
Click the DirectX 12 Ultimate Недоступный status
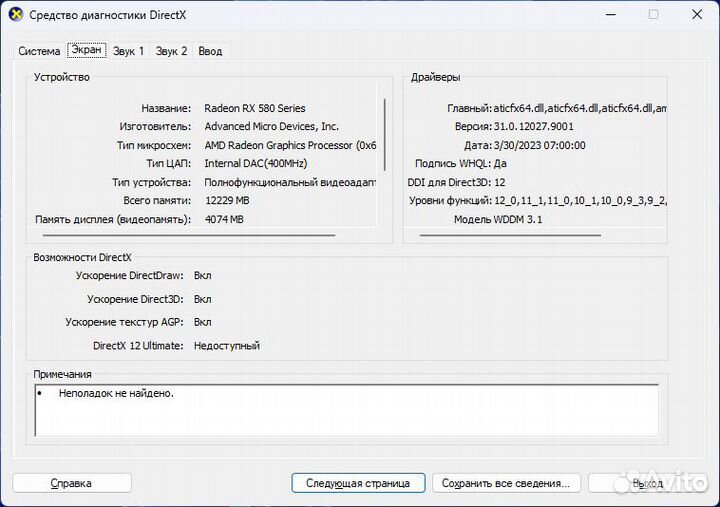pyautogui.click(x=227, y=346)
